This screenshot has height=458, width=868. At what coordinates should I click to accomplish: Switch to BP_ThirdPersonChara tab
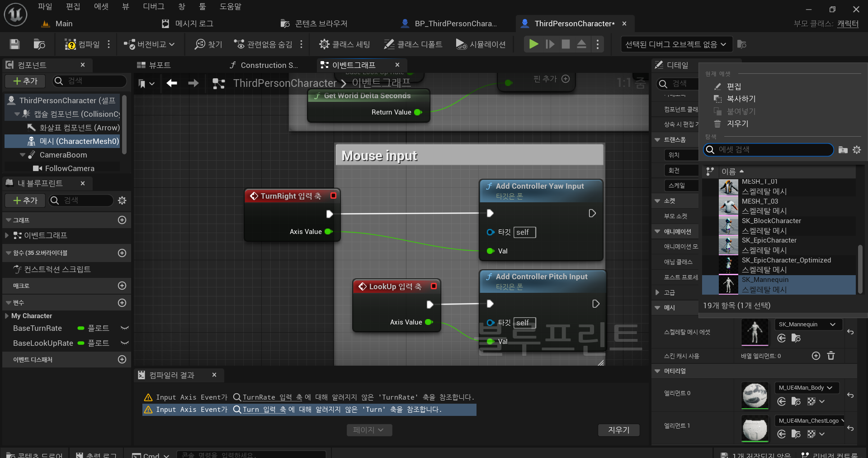click(450, 24)
